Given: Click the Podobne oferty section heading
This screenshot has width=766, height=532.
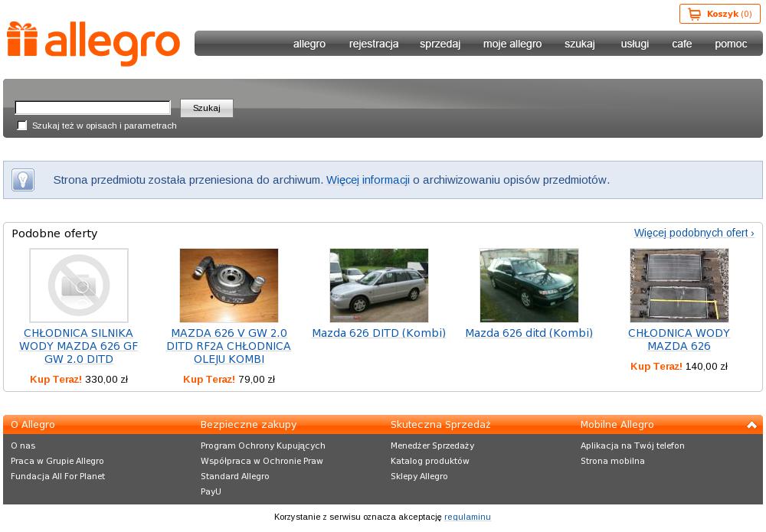Looking at the screenshot, I should tap(54, 233).
